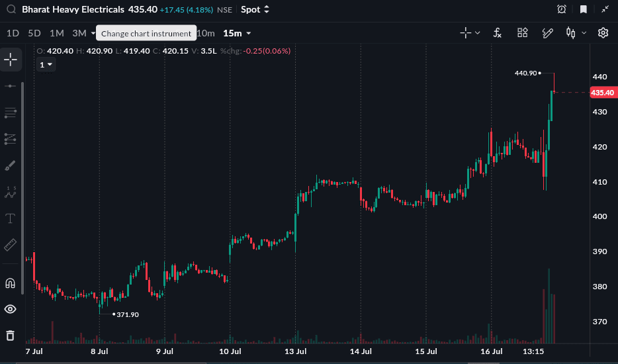The height and width of the screenshot is (364, 618).
Task: Expand the 15m interval dropdown
Action: coord(249,34)
